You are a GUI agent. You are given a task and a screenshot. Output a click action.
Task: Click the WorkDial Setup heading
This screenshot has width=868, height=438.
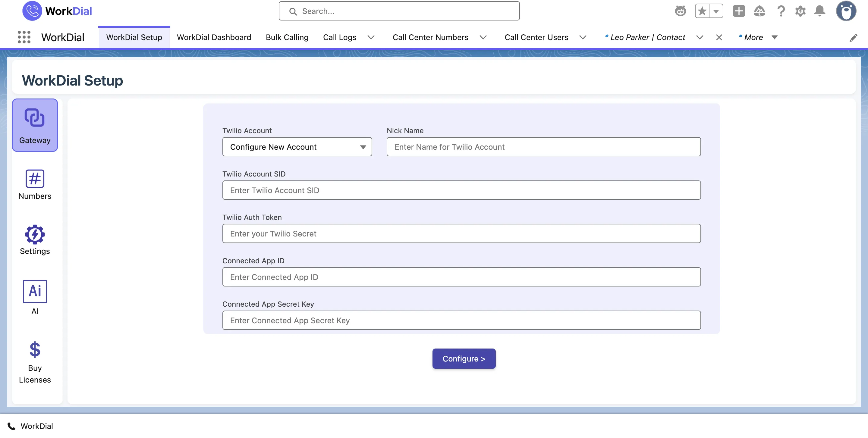pos(72,80)
